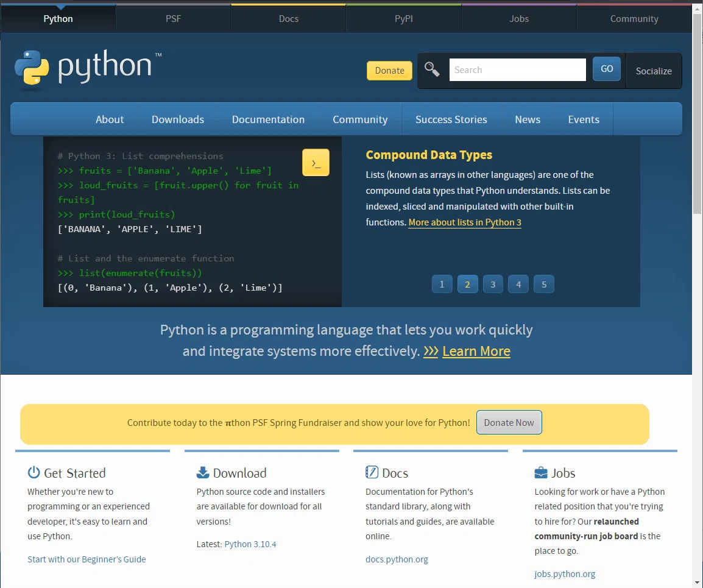Follow the Learn More link
Image resolution: width=703 pixels, height=588 pixels.
coord(476,351)
